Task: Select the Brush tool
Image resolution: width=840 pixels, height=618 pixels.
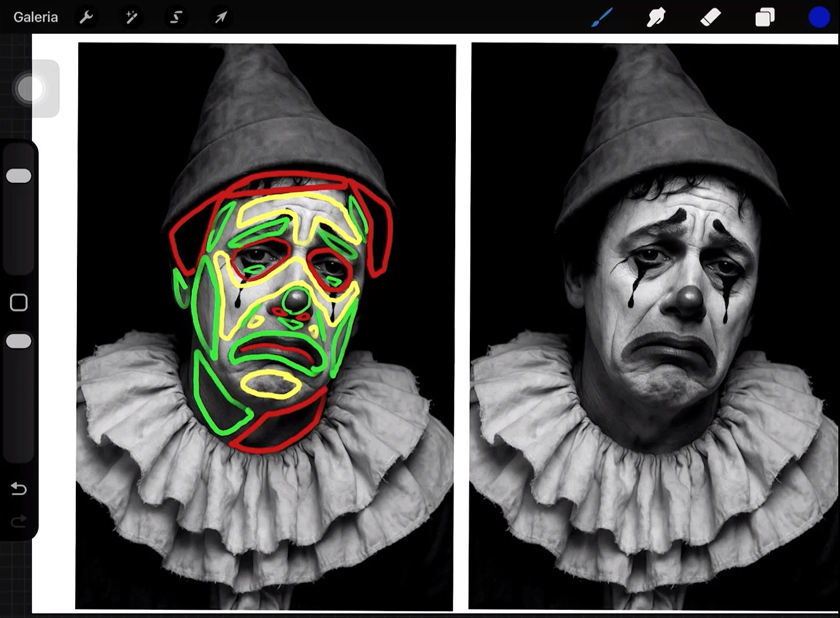Action: click(x=602, y=17)
